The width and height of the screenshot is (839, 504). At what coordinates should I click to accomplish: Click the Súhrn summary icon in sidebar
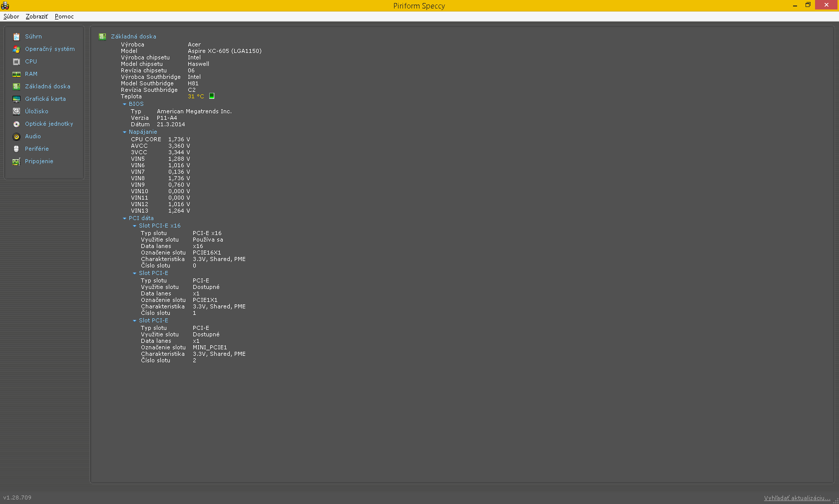pyautogui.click(x=16, y=37)
